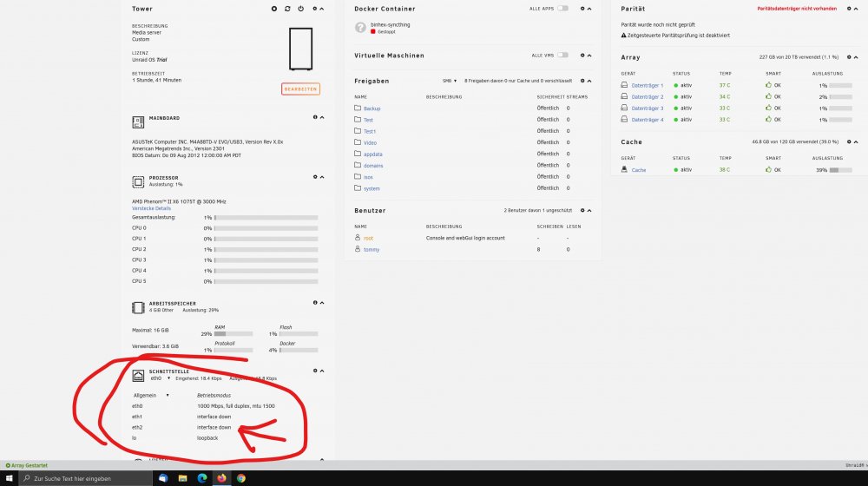The height and width of the screenshot is (486, 868).
Task: Collapse the Array panel chevron
Action: (856, 57)
